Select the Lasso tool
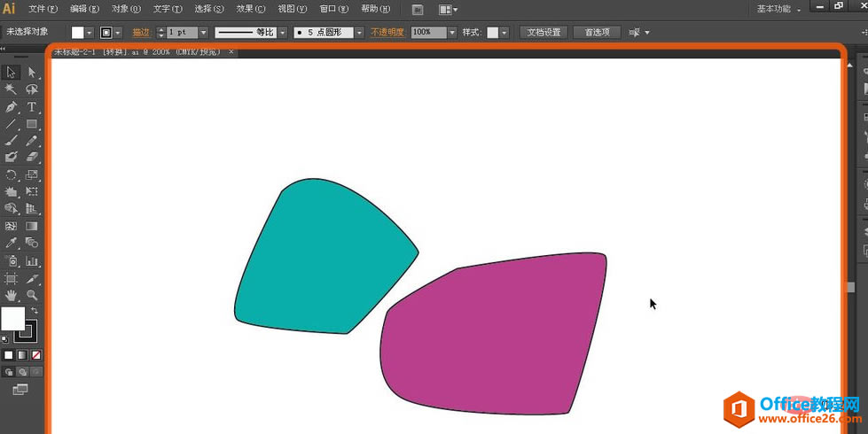Viewport: 868px width, 434px height. coord(32,89)
